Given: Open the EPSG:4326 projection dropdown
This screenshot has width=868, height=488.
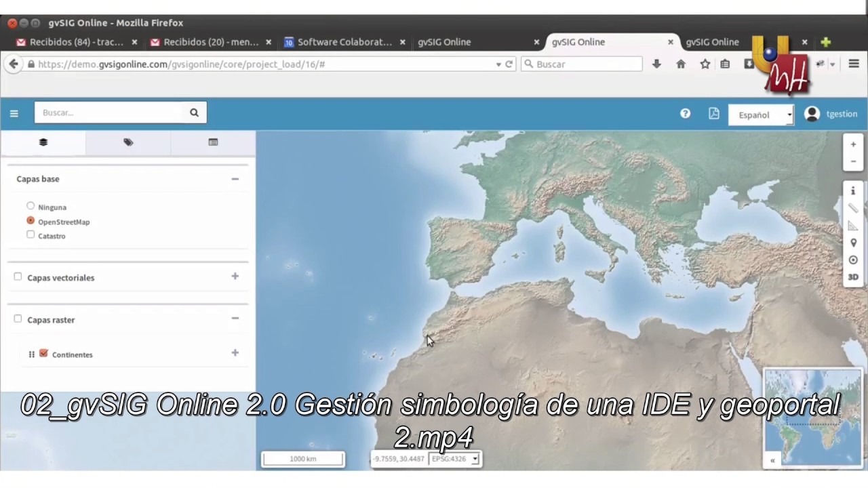Looking at the screenshot, I should click(x=454, y=459).
